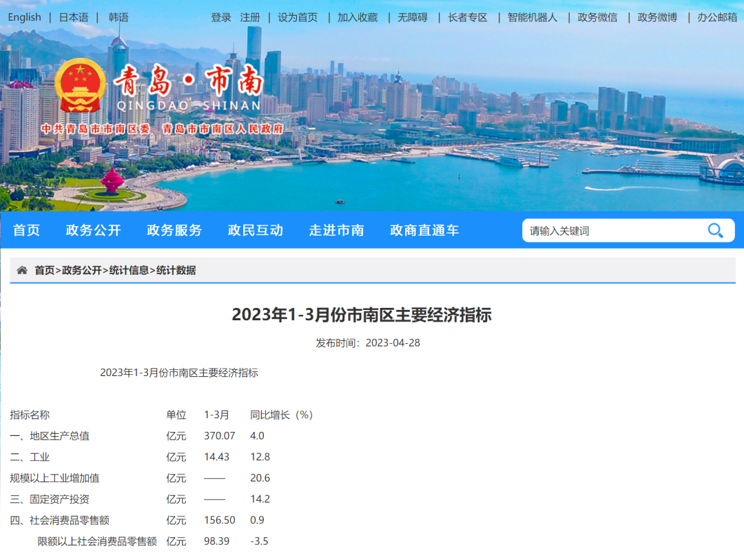Open the 注册 register link
Viewport: 744px width, 560px height.
tap(250, 17)
